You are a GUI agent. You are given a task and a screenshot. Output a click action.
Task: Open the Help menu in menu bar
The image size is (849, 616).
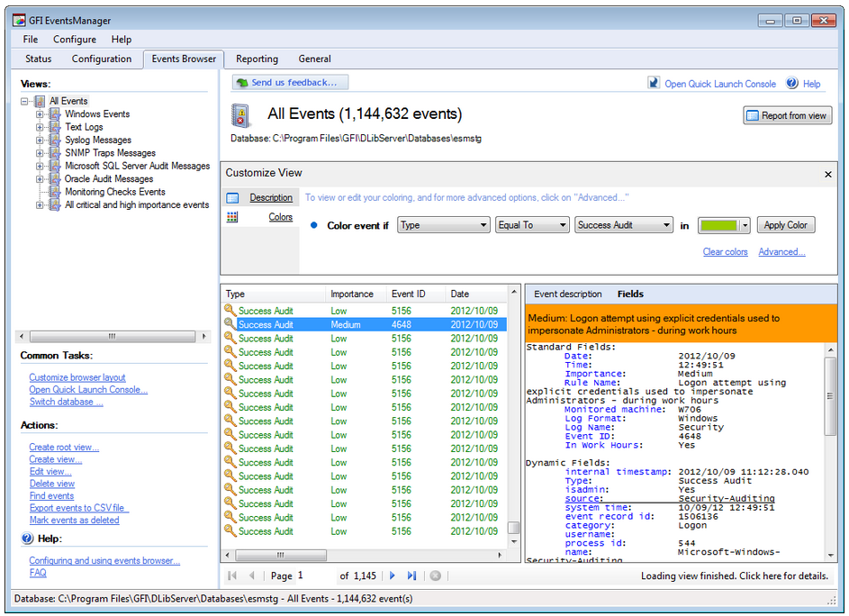coord(122,40)
